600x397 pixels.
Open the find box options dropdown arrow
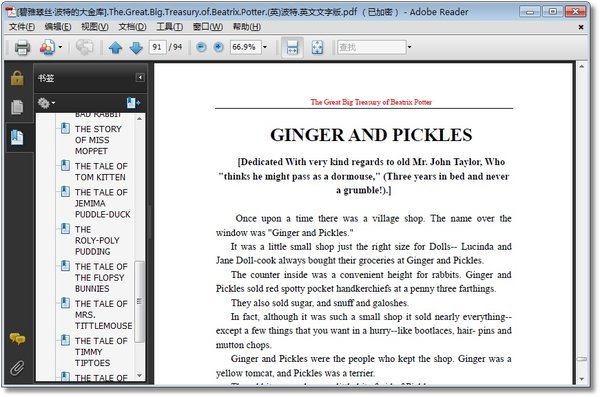(409, 47)
